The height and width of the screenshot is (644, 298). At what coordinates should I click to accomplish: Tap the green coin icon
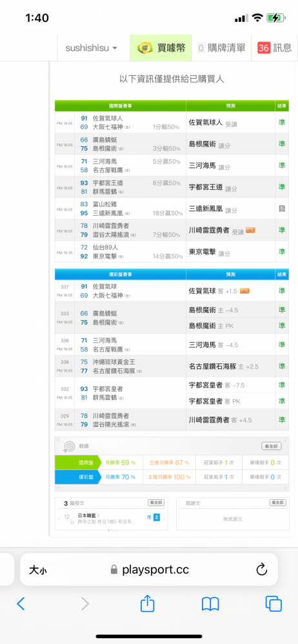pyautogui.click(x=145, y=48)
